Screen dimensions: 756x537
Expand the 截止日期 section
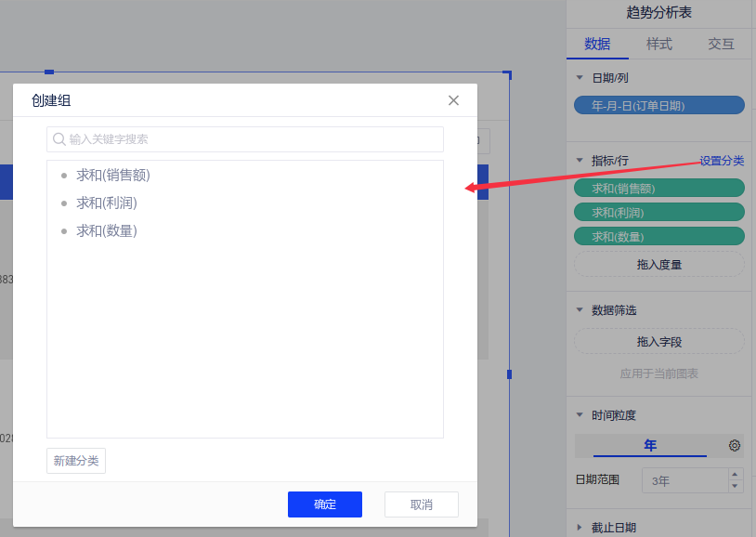pyautogui.click(x=580, y=528)
